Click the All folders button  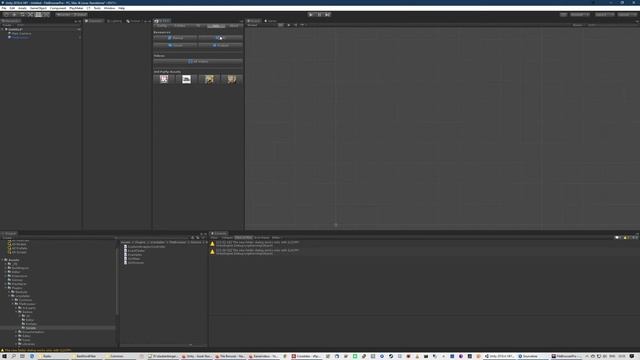pos(198,62)
